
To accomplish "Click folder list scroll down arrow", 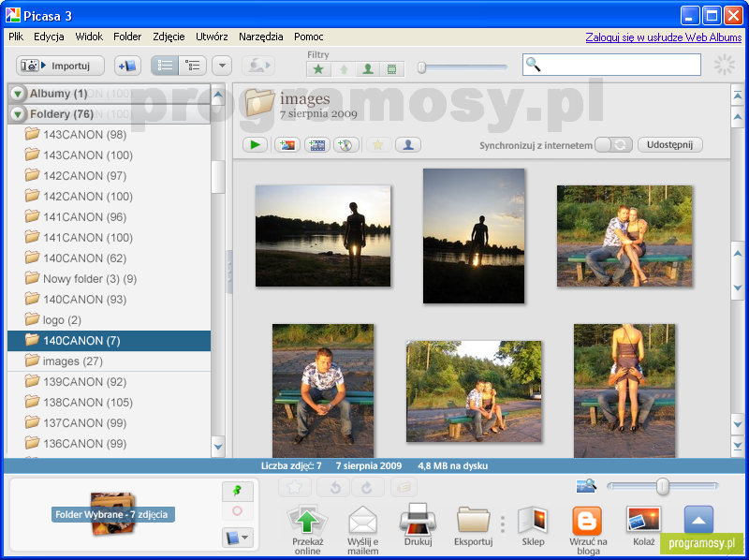I will coord(218,447).
